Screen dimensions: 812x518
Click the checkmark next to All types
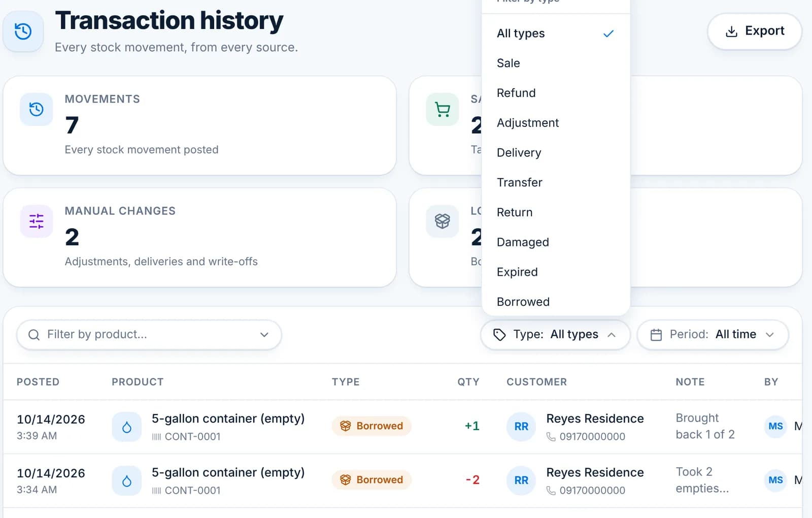pyautogui.click(x=608, y=34)
